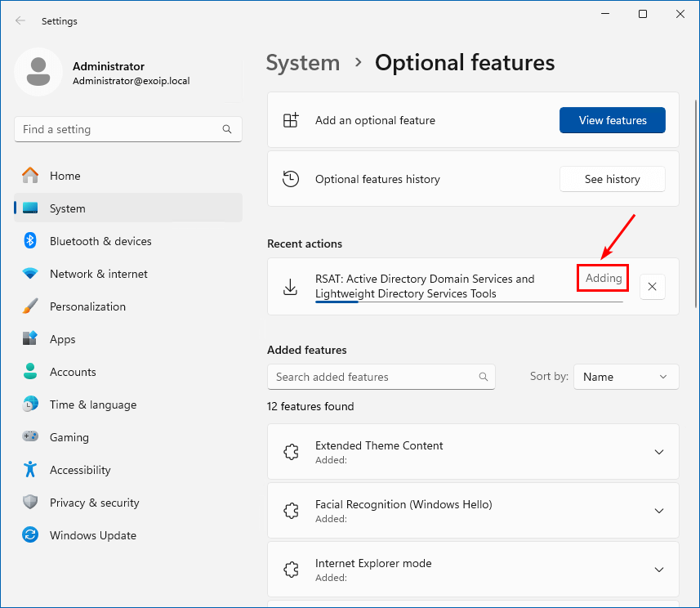
Task: Click the View features button
Action: tap(612, 120)
